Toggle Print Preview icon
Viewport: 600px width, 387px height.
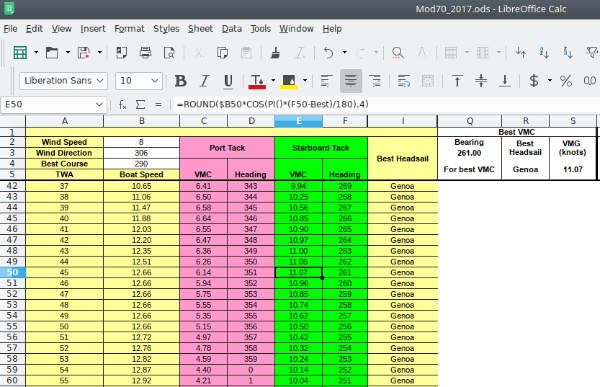169,52
